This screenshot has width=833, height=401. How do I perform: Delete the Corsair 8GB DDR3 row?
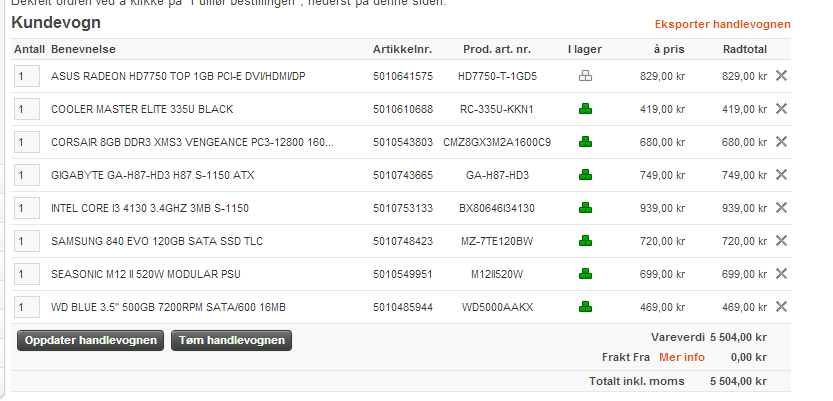coord(781,142)
